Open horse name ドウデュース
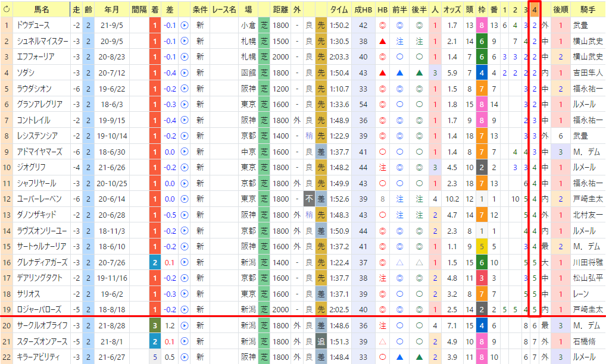Viewport: 606px width, 364px height. pyautogui.click(x=33, y=26)
